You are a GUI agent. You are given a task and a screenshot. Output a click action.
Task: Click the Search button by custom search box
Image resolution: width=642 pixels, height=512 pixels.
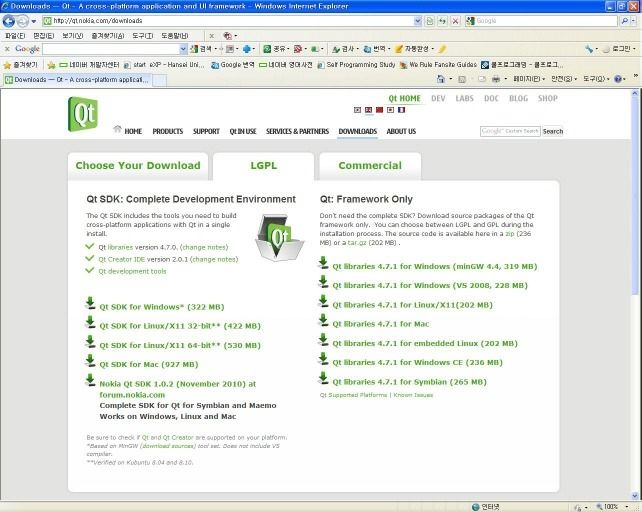[553, 131]
